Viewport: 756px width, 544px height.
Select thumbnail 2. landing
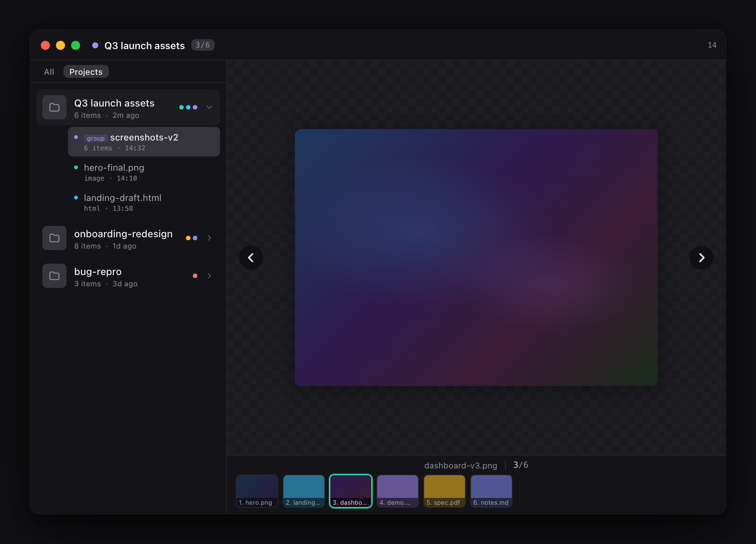pos(304,491)
